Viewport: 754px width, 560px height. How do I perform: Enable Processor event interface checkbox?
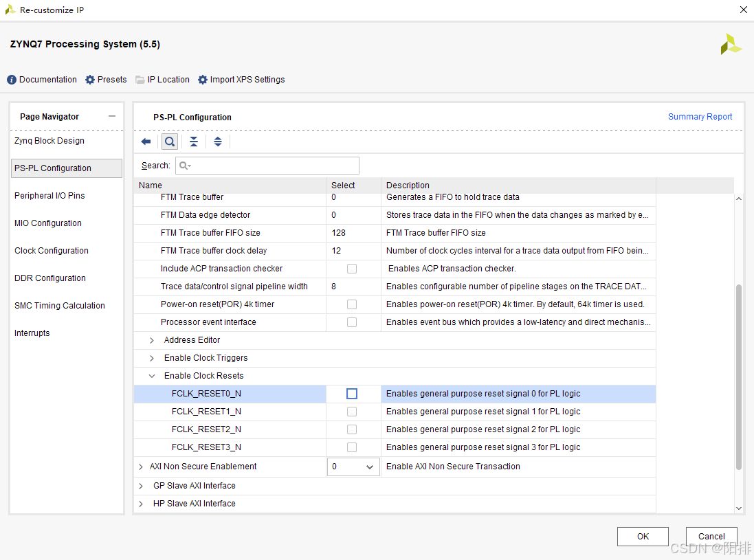coord(352,322)
